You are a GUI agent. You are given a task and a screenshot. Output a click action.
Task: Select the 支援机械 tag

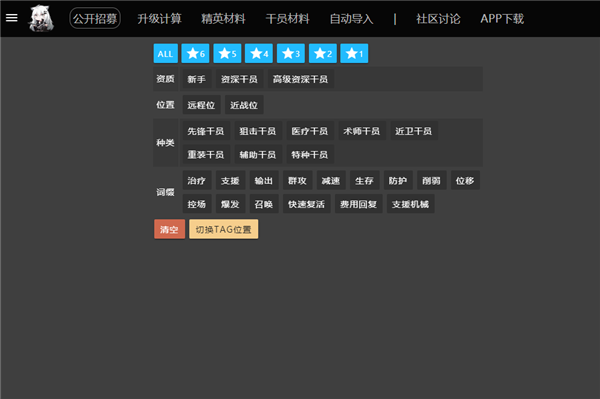click(411, 204)
